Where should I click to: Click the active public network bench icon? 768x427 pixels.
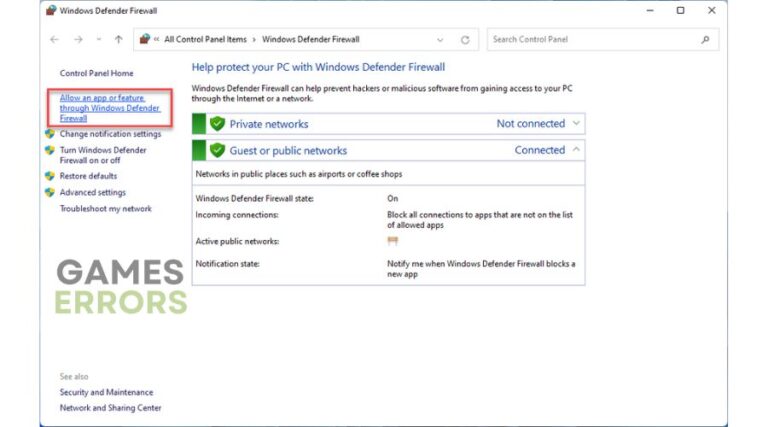[x=393, y=241]
